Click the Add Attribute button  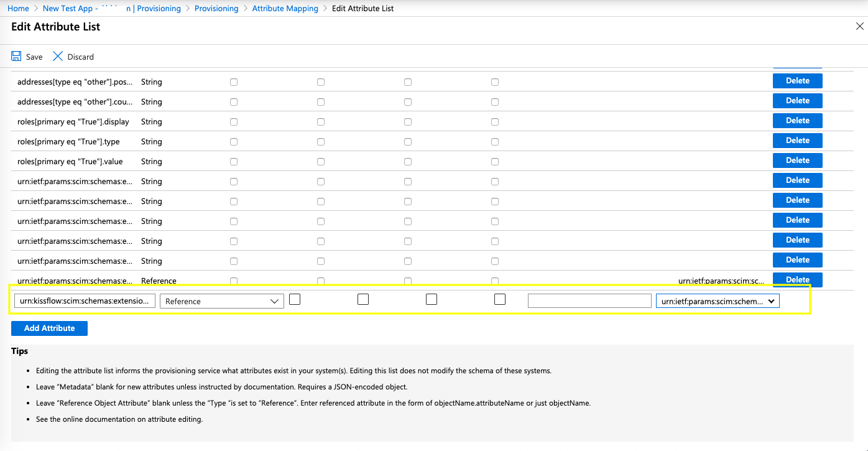click(x=49, y=328)
